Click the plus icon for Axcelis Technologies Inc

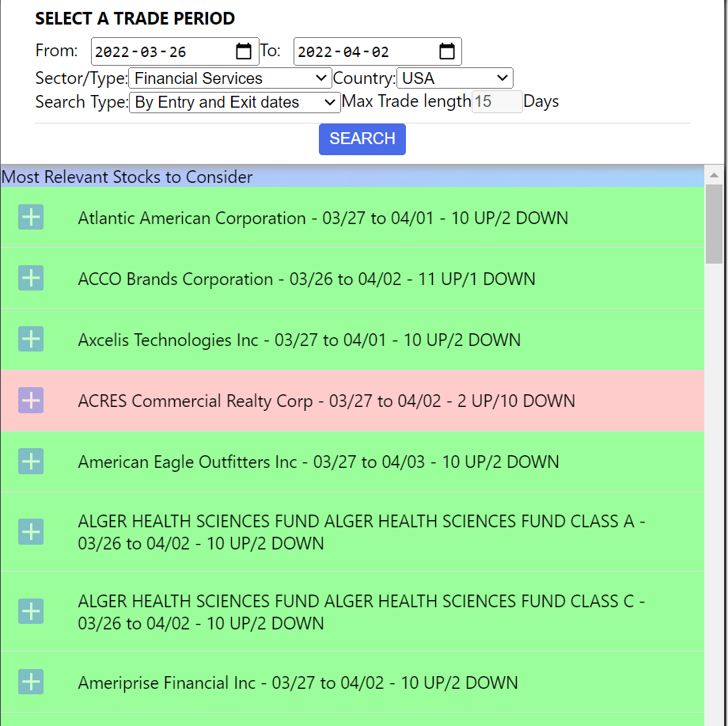pos(31,339)
